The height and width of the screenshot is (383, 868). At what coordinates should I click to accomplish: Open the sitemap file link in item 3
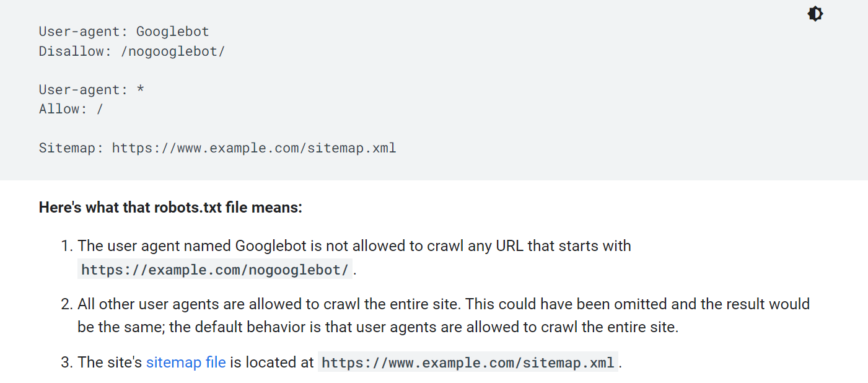pyautogui.click(x=185, y=362)
